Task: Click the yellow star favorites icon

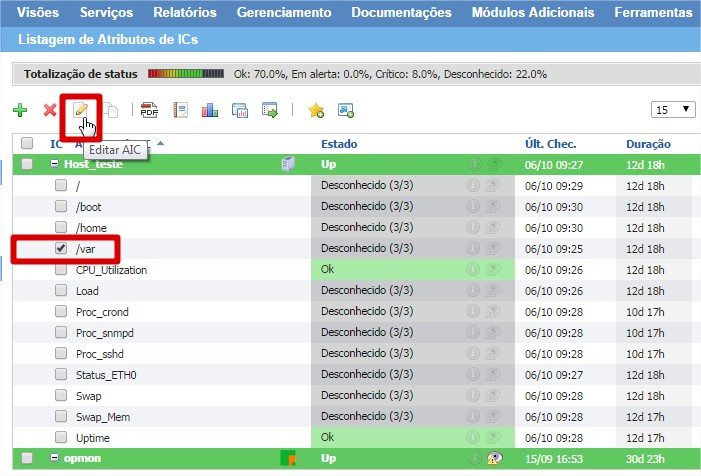Action: click(316, 110)
